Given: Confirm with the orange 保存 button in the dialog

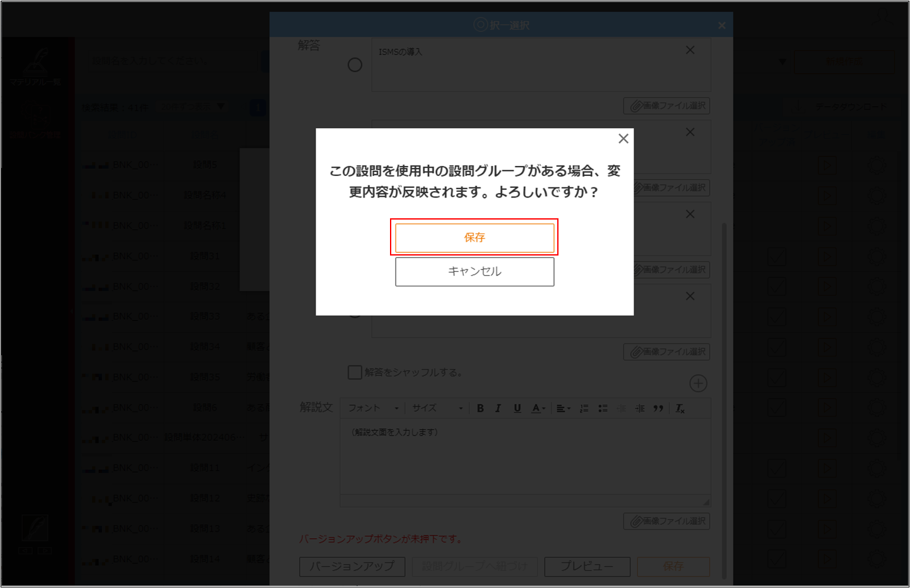Looking at the screenshot, I should click(x=475, y=237).
